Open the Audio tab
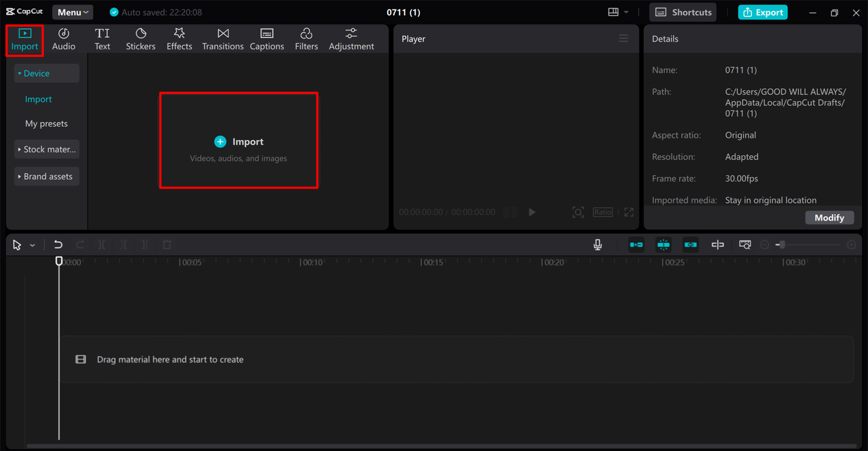The width and height of the screenshot is (868, 451). 64,39
